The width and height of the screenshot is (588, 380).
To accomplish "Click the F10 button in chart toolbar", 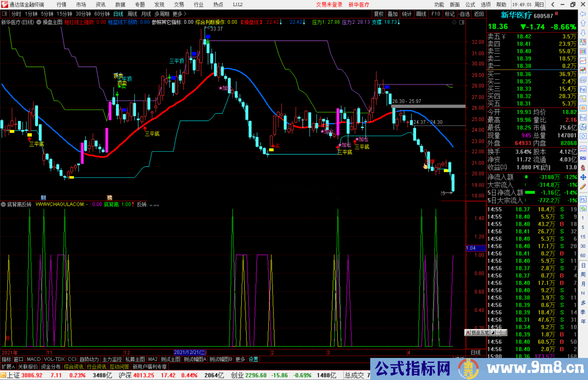I will (x=436, y=14).
